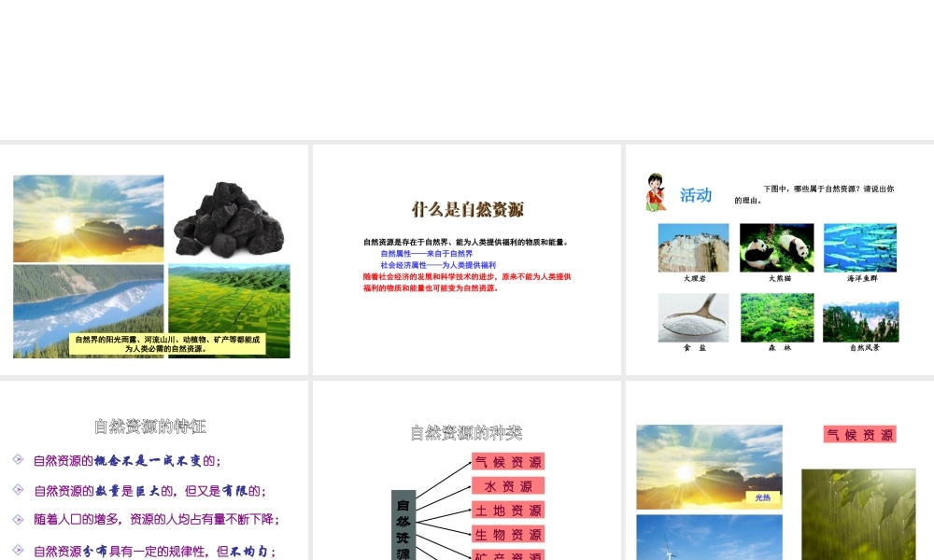Click the 气候资源 box in the diagram
Viewport: 934px width, 560px height.
(x=508, y=462)
